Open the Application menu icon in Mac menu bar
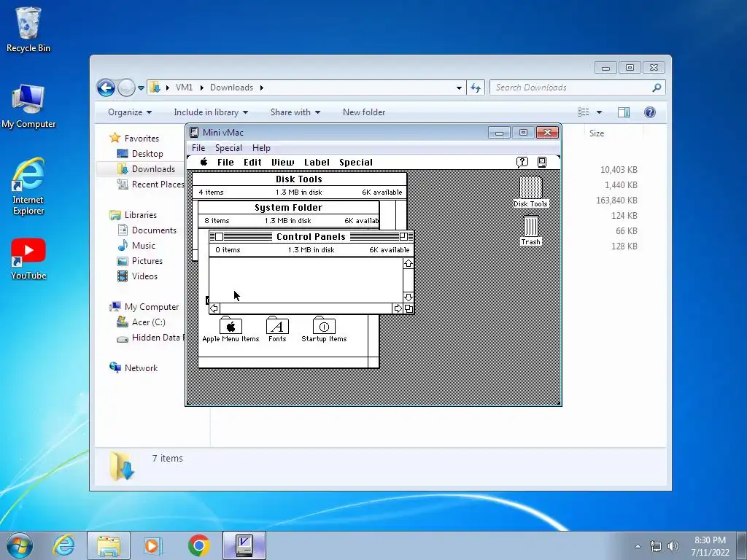 point(542,162)
